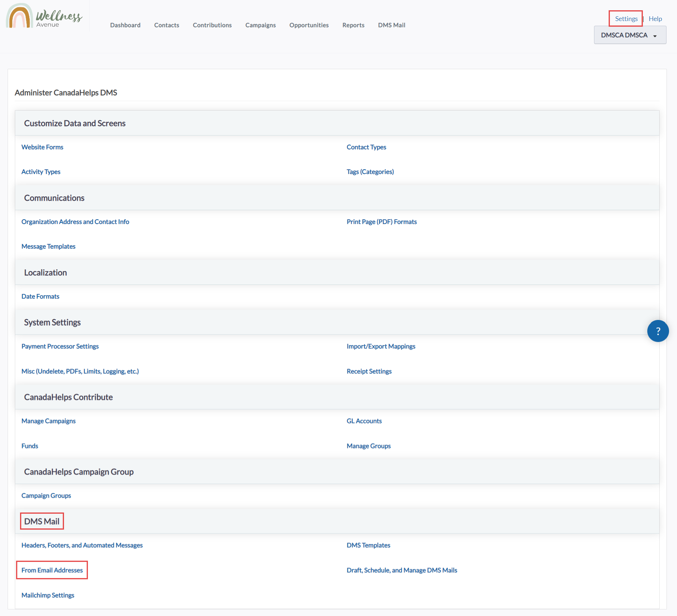
Task: Click the DMS Mail section heading
Action: click(42, 521)
